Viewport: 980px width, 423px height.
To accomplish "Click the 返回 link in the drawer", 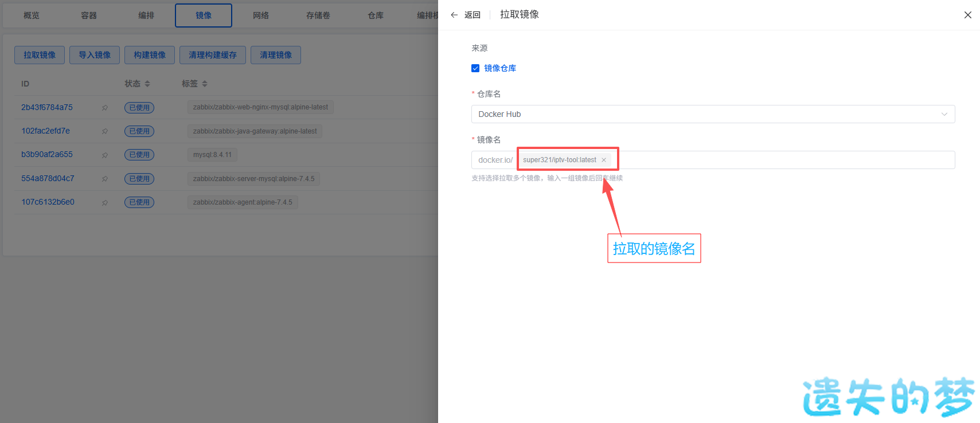I will [x=473, y=15].
